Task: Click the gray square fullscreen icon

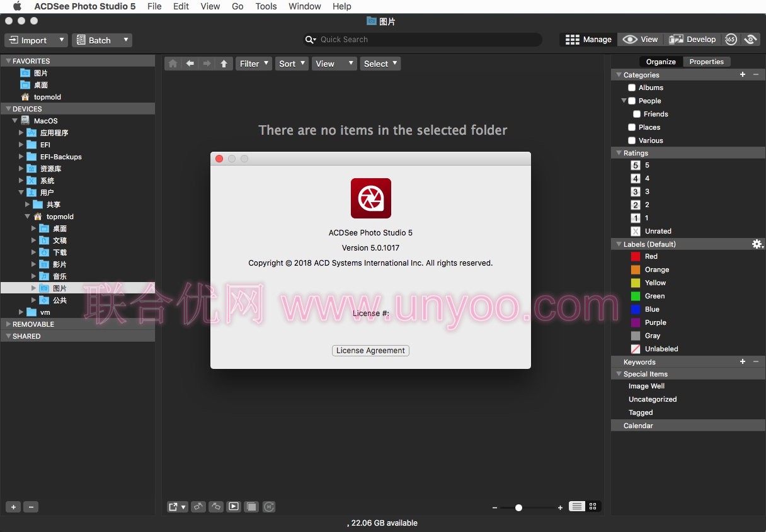Action: (x=251, y=507)
